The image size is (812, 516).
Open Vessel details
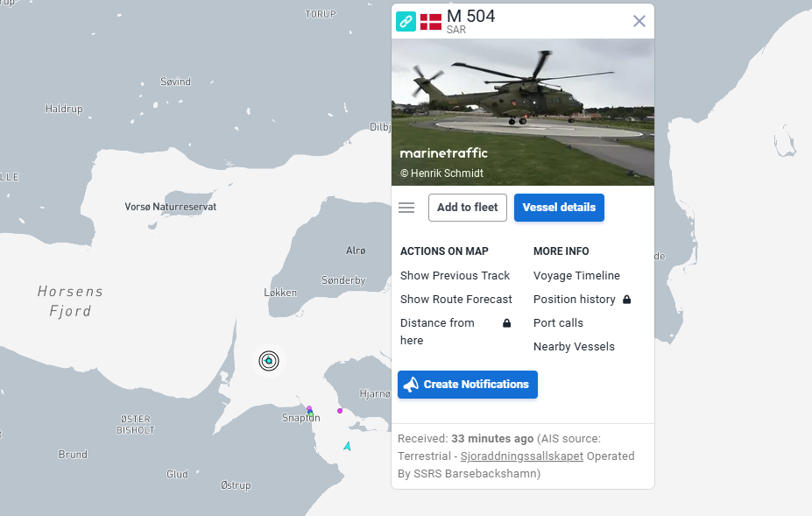point(559,208)
